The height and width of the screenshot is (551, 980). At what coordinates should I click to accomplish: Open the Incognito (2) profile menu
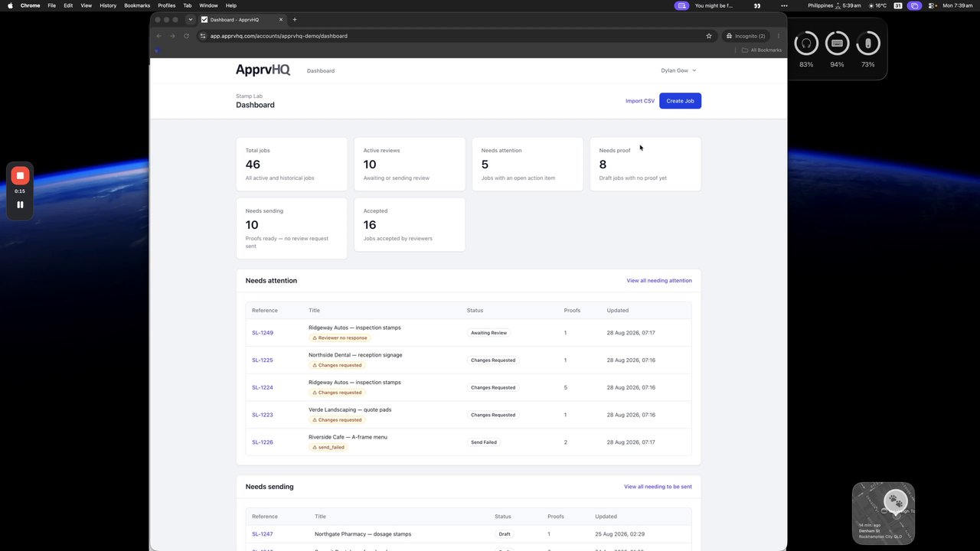pyautogui.click(x=745, y=36)
